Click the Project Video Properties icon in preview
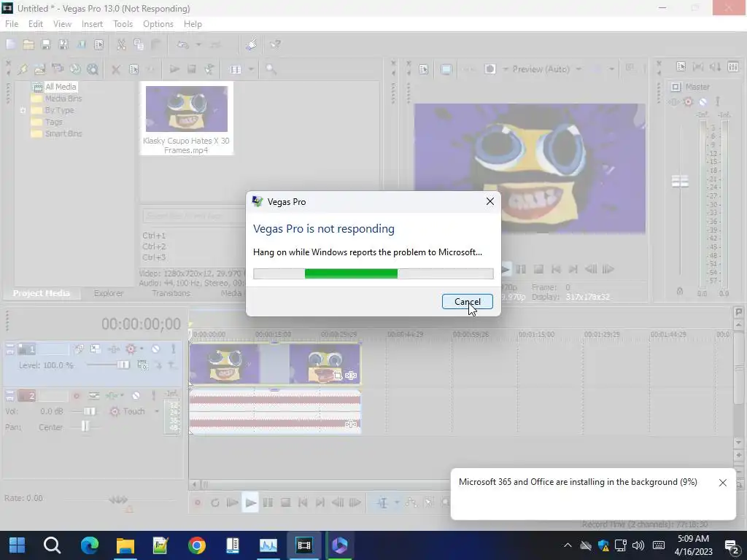This screenshot has height=560, width=747. [x=424, y=69]
